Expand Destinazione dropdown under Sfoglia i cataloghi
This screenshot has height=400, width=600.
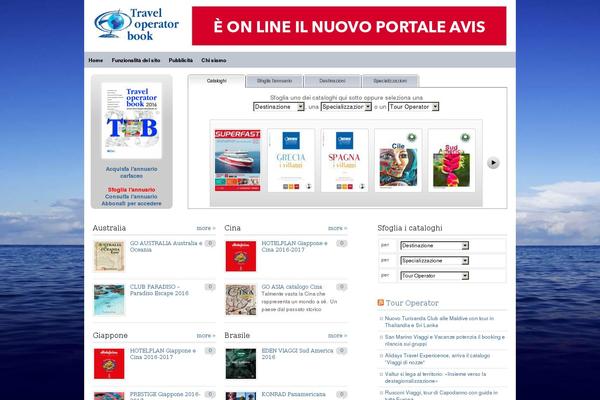(x=434, y=246)
